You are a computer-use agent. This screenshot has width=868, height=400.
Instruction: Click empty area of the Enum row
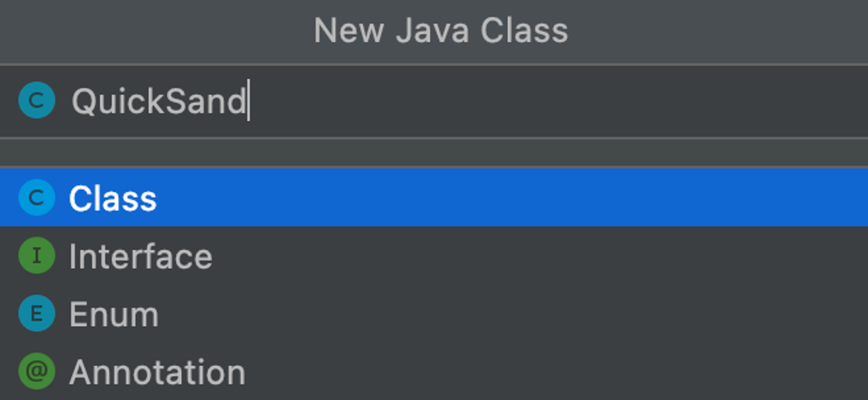[512, 313]
